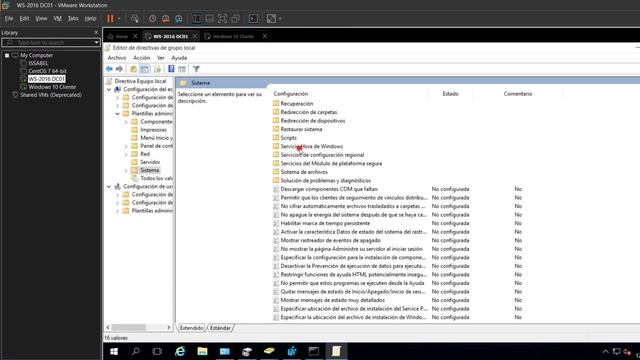Collapse Plantillas administrativas under computer configuration
Image resolution: width=640 pixels, height=360 pixels.
tap(117, 113)
